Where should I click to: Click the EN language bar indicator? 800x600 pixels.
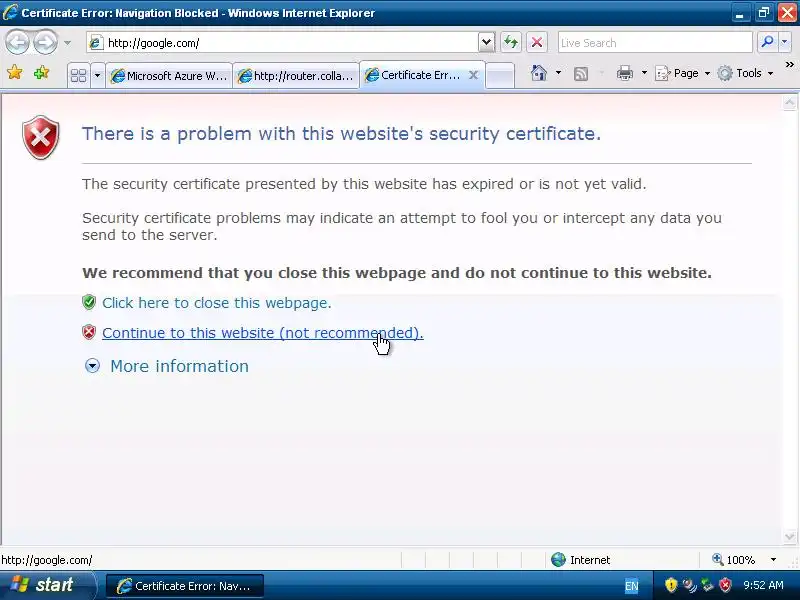[x=631, y=586]
